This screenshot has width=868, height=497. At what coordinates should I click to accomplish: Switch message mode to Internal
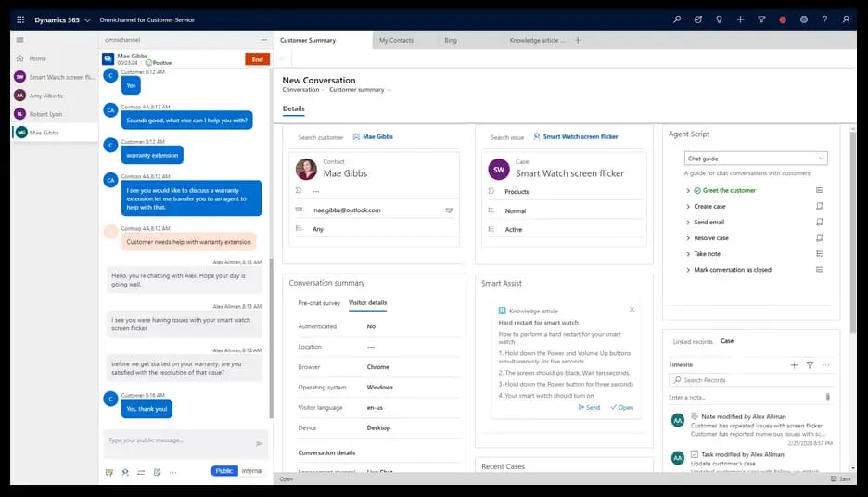coord(252,471)
